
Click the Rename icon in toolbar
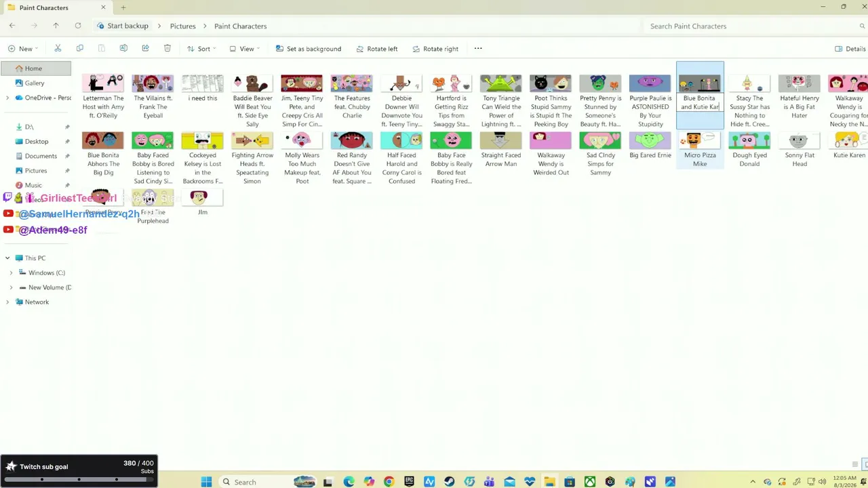pos(123,49)
